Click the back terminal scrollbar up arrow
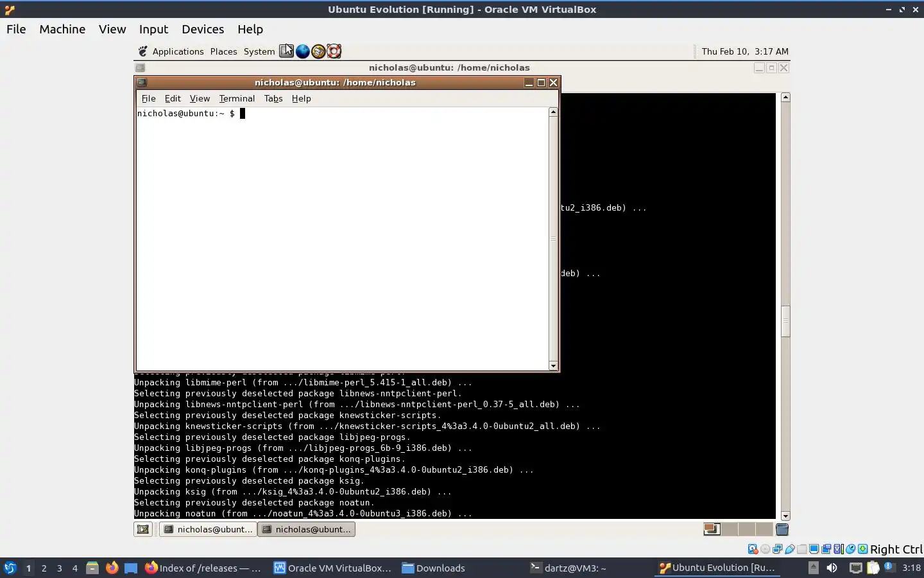This screenshot has width=924, height=578. tap(785, 97)
